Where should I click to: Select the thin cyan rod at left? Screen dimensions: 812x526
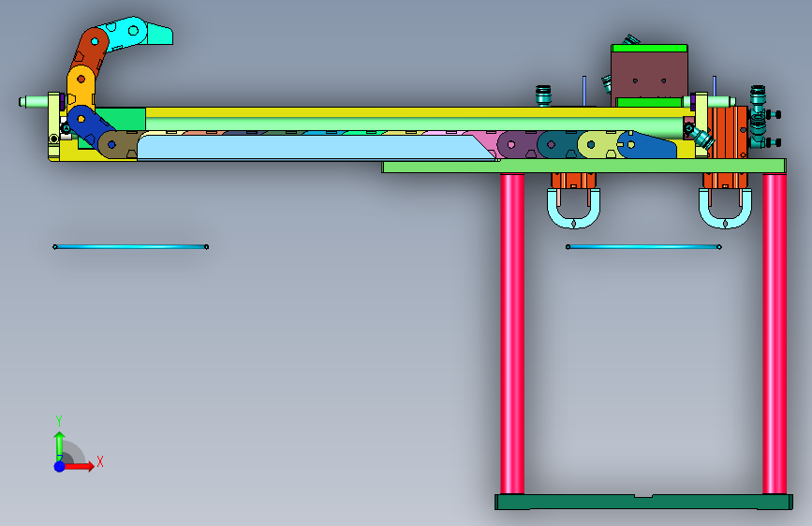(x=130, y=247)
